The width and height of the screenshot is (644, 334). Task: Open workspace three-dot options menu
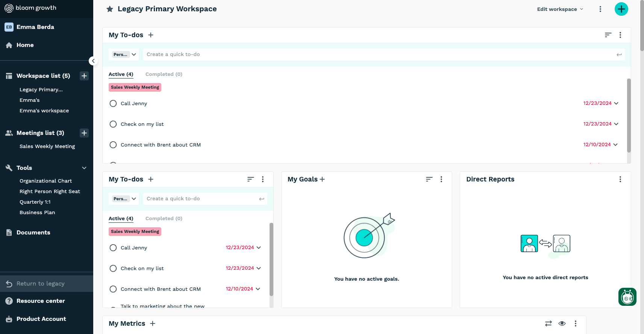coord(600,9)
